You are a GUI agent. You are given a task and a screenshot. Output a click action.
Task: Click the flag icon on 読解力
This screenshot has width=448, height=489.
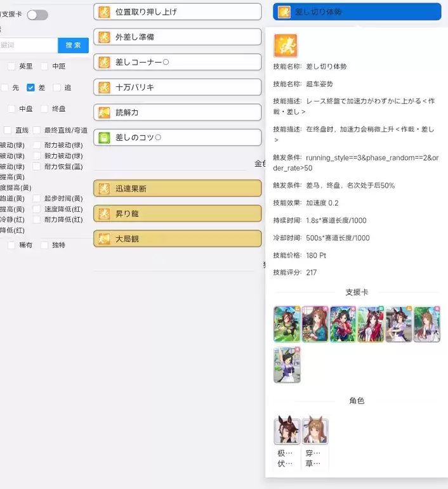point(104,113)
